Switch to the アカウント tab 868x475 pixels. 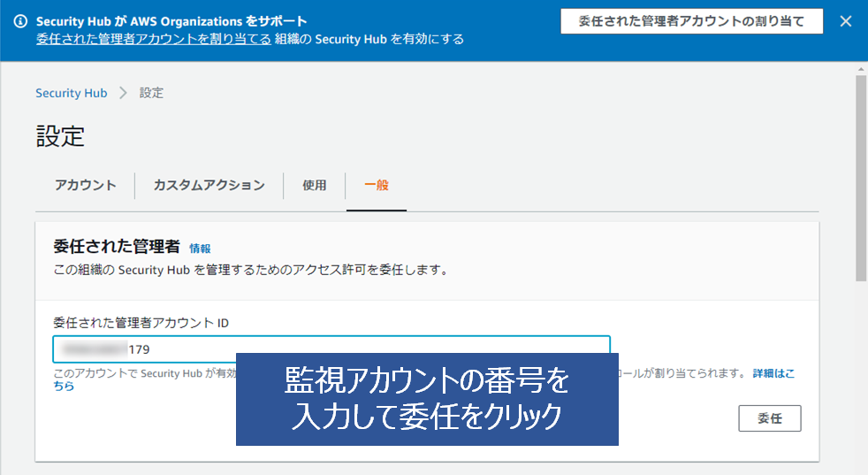[85, 185]
